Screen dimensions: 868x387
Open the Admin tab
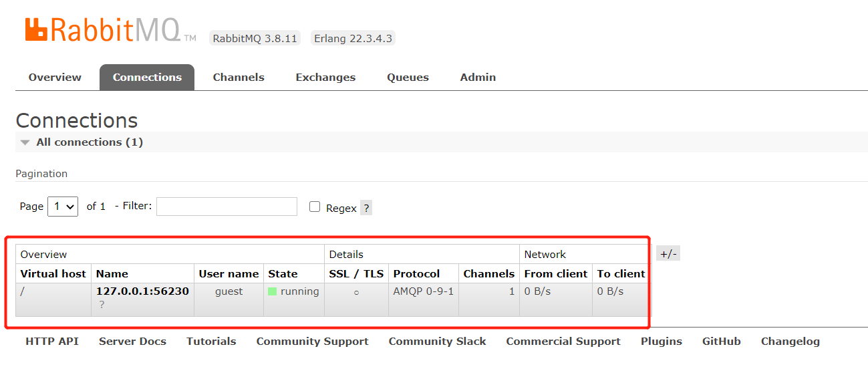point(478,78)
